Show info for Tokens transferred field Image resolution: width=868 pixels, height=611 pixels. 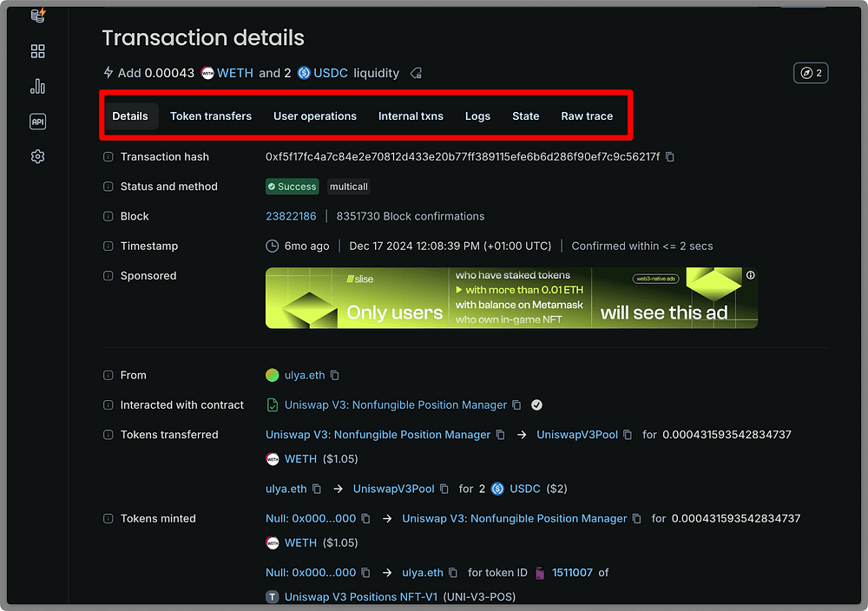click(108, 435)
